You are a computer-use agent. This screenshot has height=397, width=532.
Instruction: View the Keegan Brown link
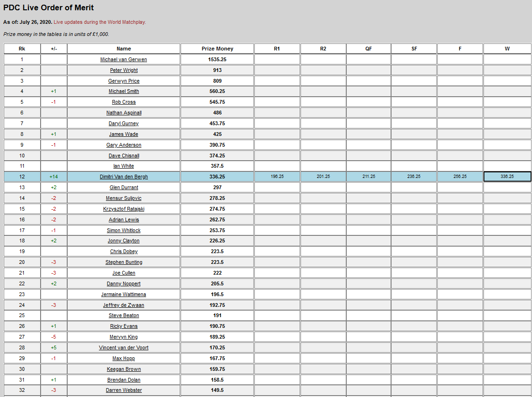tap(124, 369)
